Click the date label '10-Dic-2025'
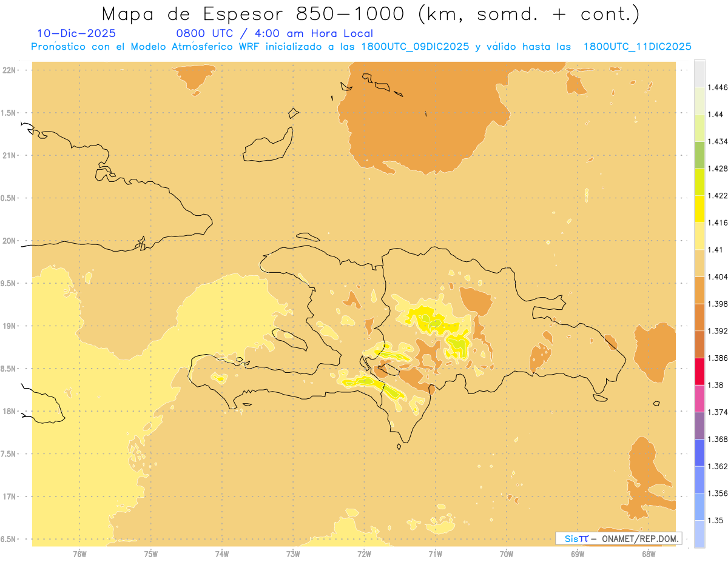Viewport: 728px width, 562px height. tap(76, 33)
